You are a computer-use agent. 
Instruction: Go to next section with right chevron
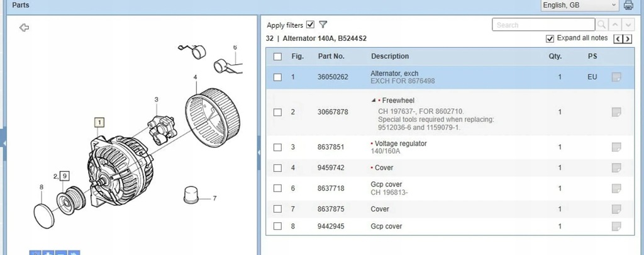click(628, 39)
